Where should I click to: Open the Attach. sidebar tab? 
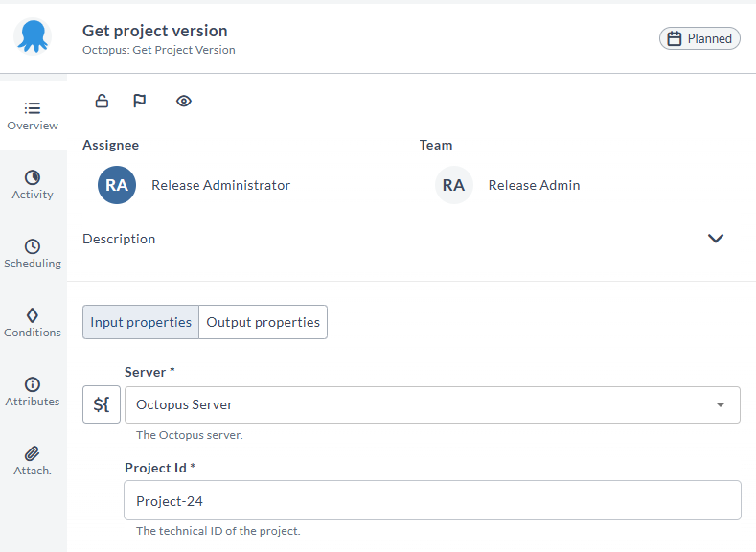33,461
